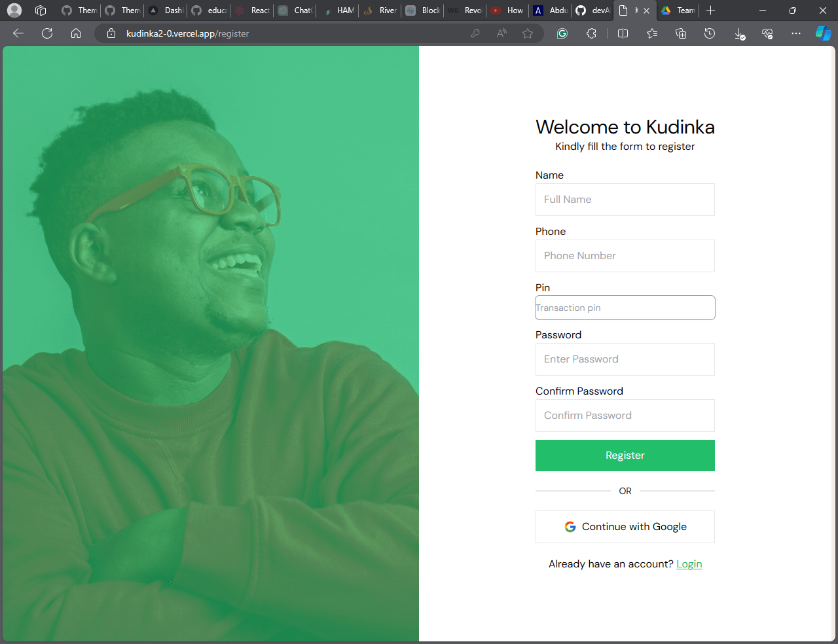Open the Downloads panel

[x=739, y=33]
